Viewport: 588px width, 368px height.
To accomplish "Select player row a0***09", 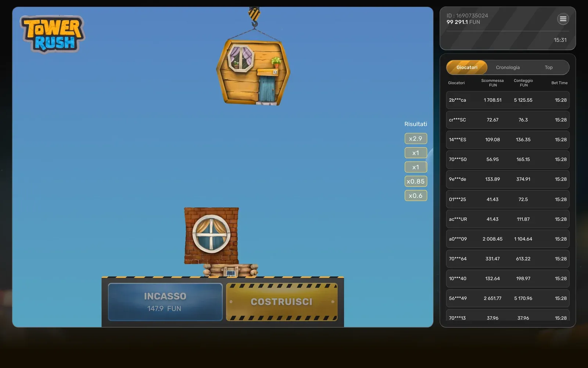I will (x=508, y=239).
